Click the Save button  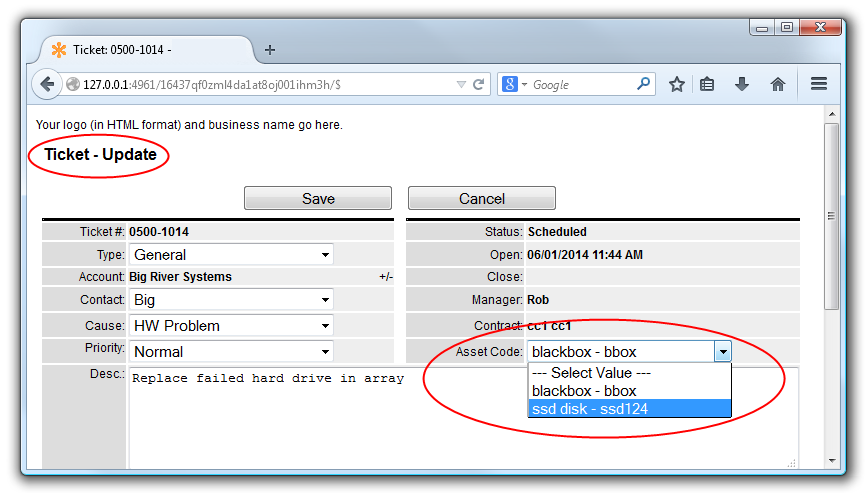(x=318, y=198)
